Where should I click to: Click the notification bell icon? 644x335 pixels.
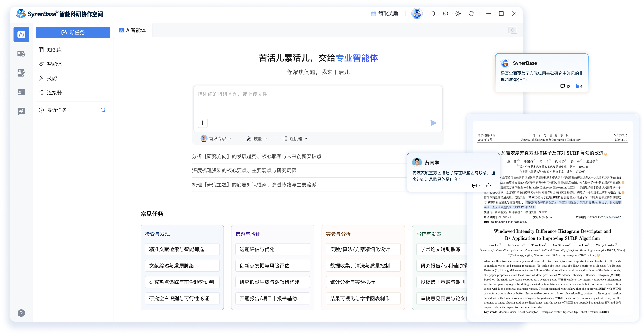coord(433,14)
